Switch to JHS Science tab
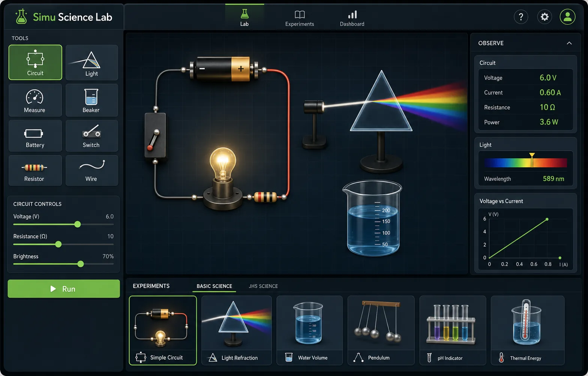Image resolution: width=588 pixels, height=376 pixels. (x=263, y=286)
